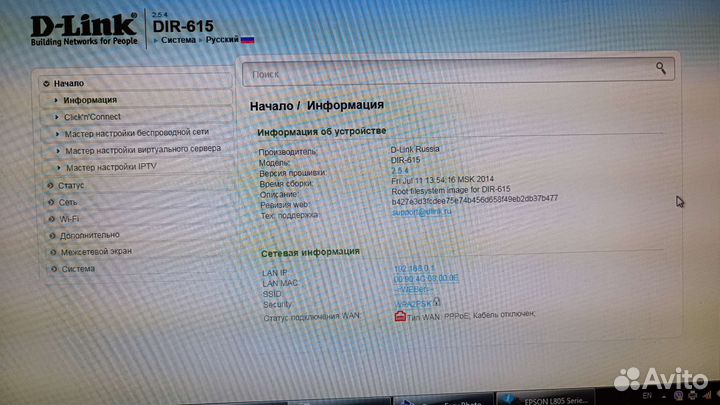Viewport: 720px width, 405px height.
Task: Click the search magnifier icon
Action: click(x=661, y=68)
